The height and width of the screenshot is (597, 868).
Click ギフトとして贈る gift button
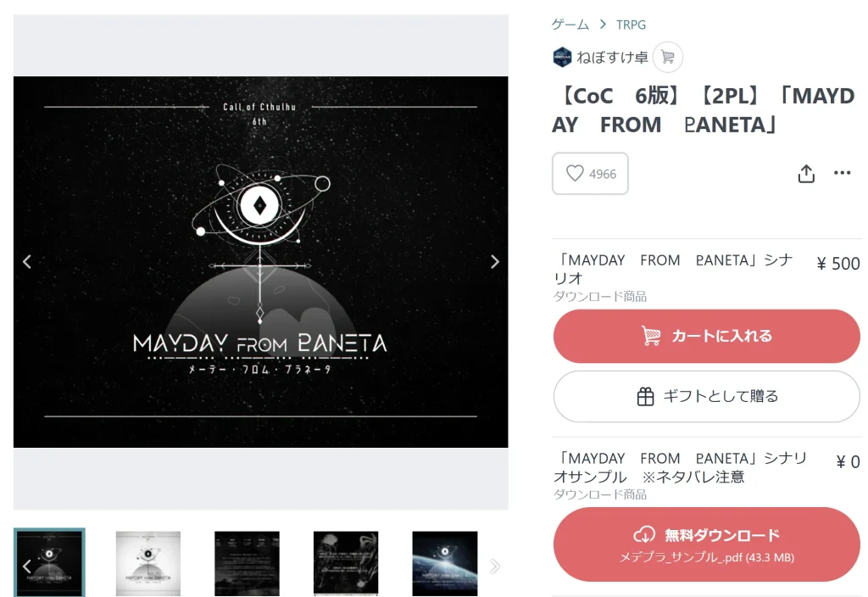(x=706, y=397)
